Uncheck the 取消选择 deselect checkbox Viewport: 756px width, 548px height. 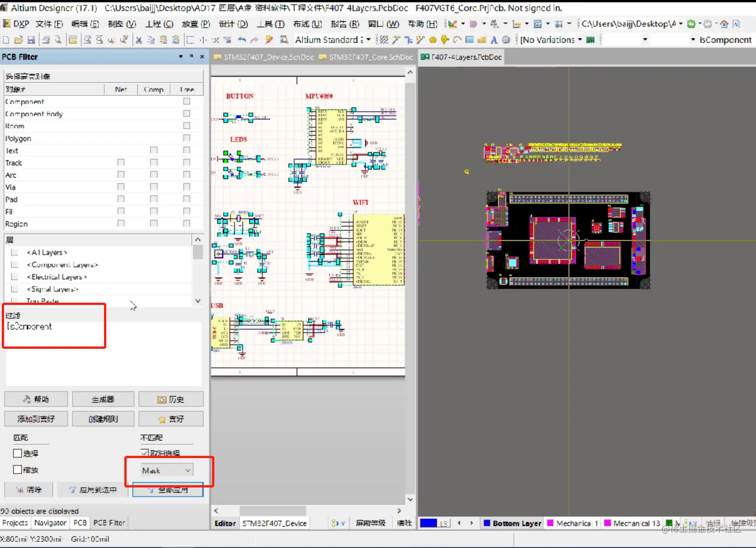coord(145,453)
